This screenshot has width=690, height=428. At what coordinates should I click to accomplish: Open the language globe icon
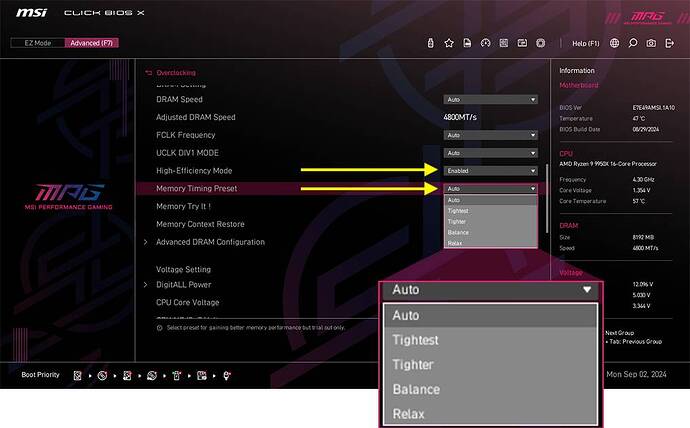point(614,43)
